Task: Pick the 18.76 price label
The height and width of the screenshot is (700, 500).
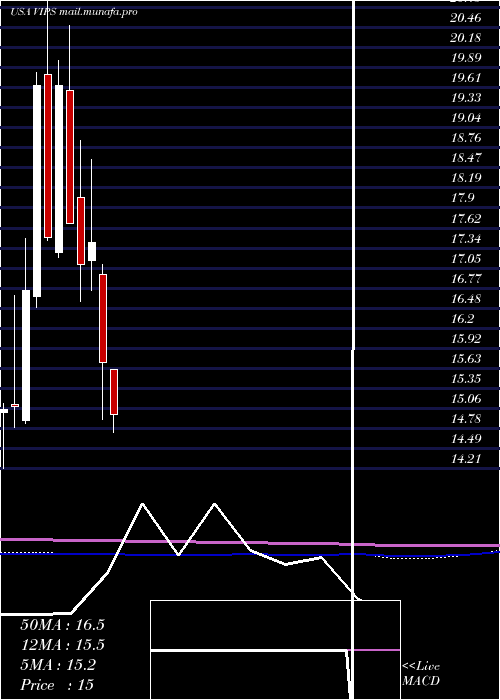Action: point(466,138)
